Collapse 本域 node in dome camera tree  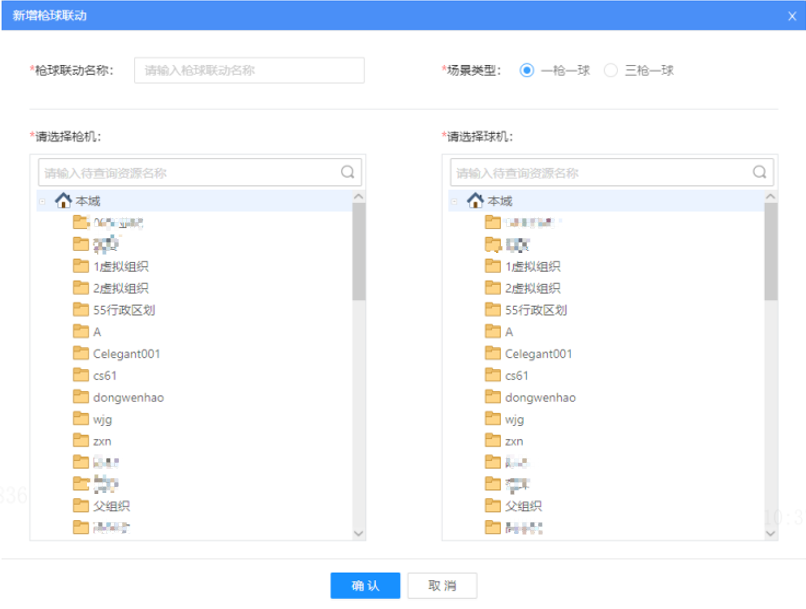[454, 201]
